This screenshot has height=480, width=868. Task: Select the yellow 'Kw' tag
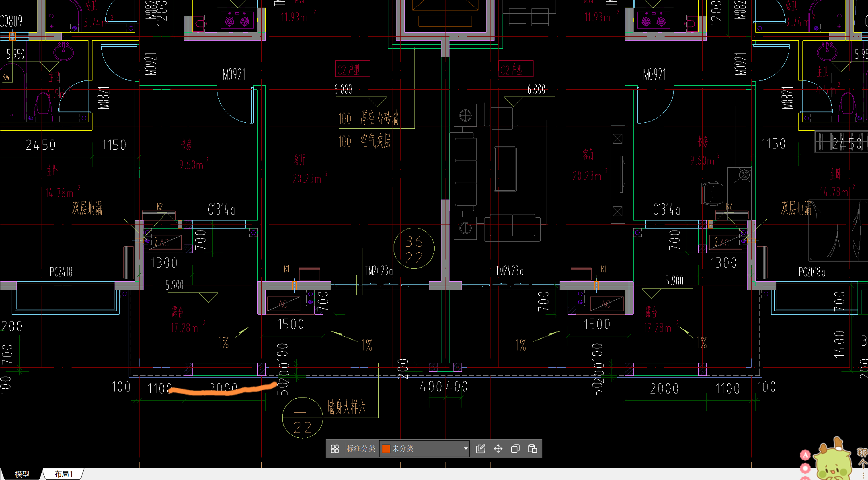pos(6,76)
